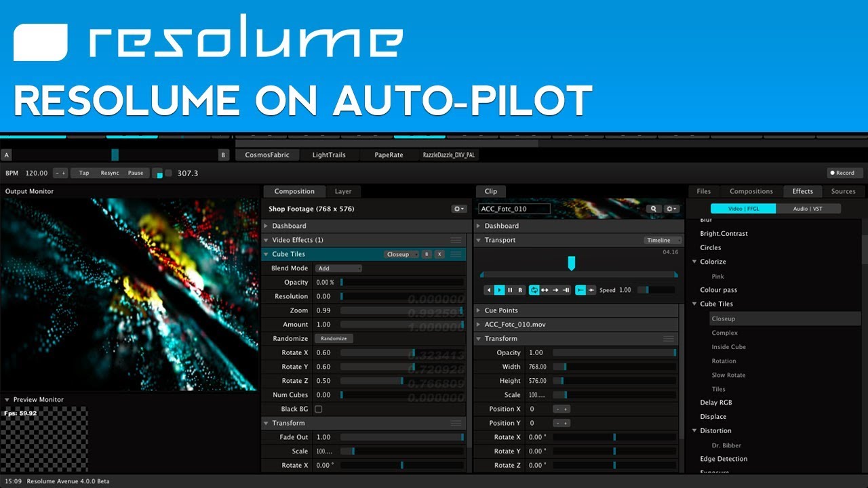This screenshot has width=868, height=488.
Task: Click the Position X minus-plus stepper
Action: 561,409
